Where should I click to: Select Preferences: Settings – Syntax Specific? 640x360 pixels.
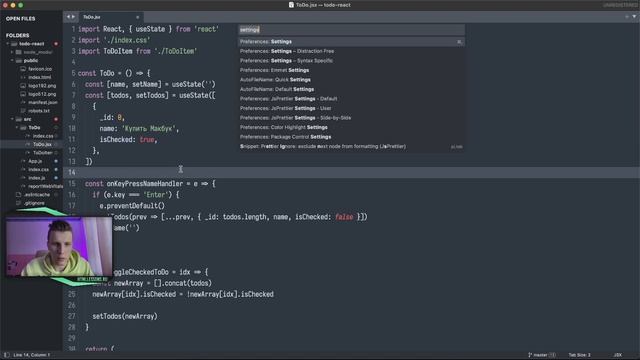click(x=351, y=61)
